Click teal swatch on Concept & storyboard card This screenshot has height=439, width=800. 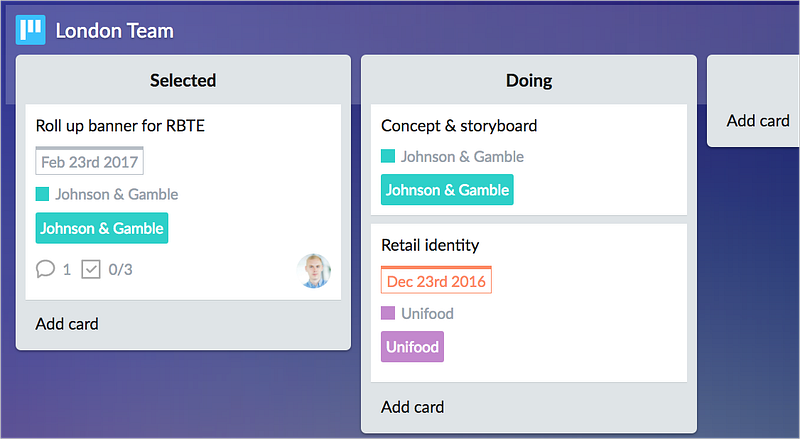pyautogui.click(x=388, y=156)
